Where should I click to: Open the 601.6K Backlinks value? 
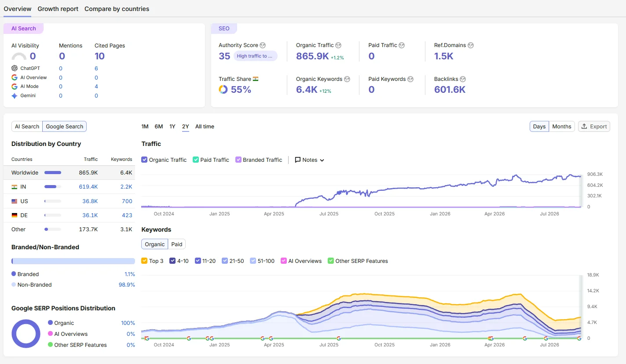click(x=450, y=90)
